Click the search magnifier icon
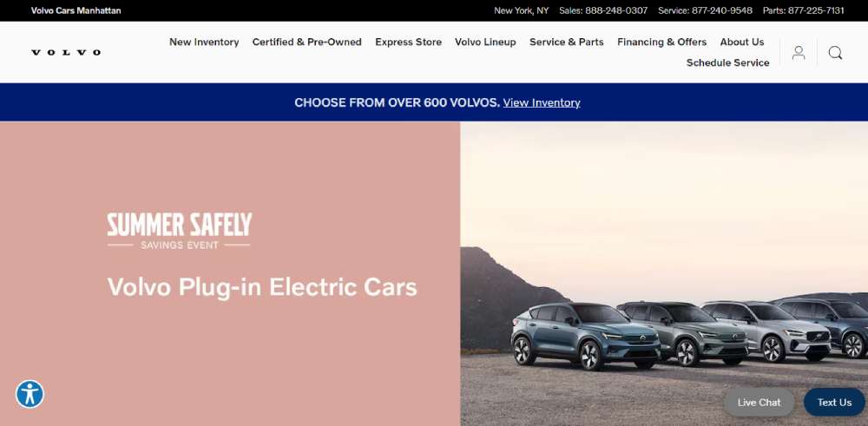Viewport: 868px width, 426px height. (x=835, y=53)
